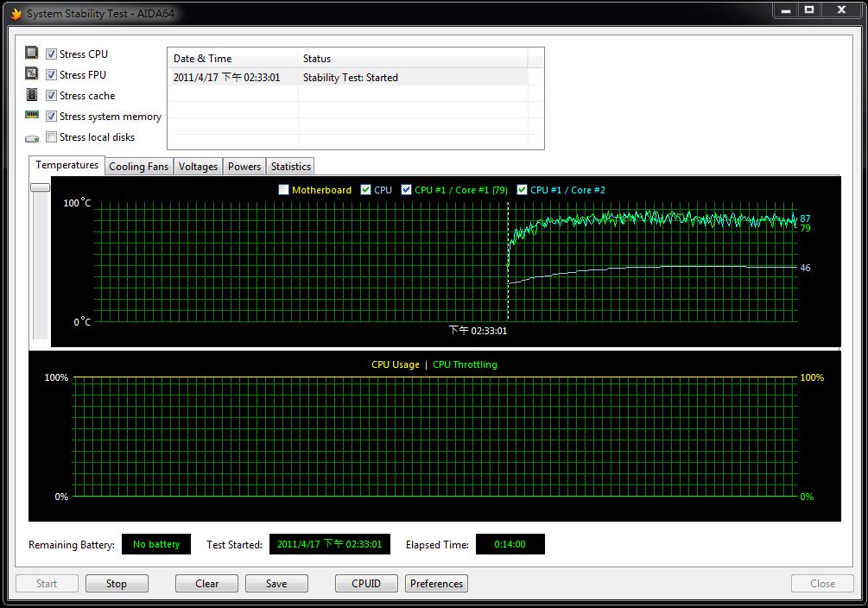Toggle the Stress cache checkbox

click(x=51, y=95)
